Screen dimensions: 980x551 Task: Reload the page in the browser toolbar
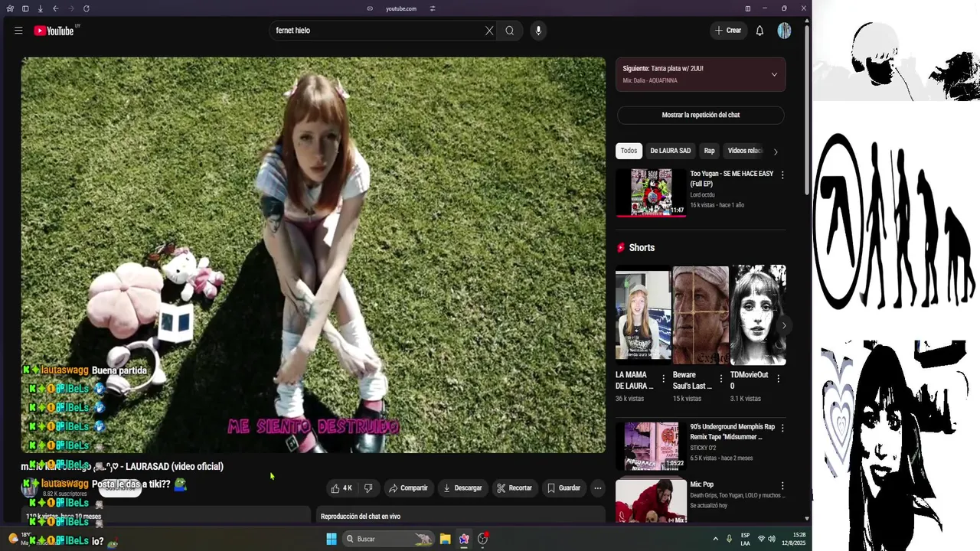[x=86, y=8]
